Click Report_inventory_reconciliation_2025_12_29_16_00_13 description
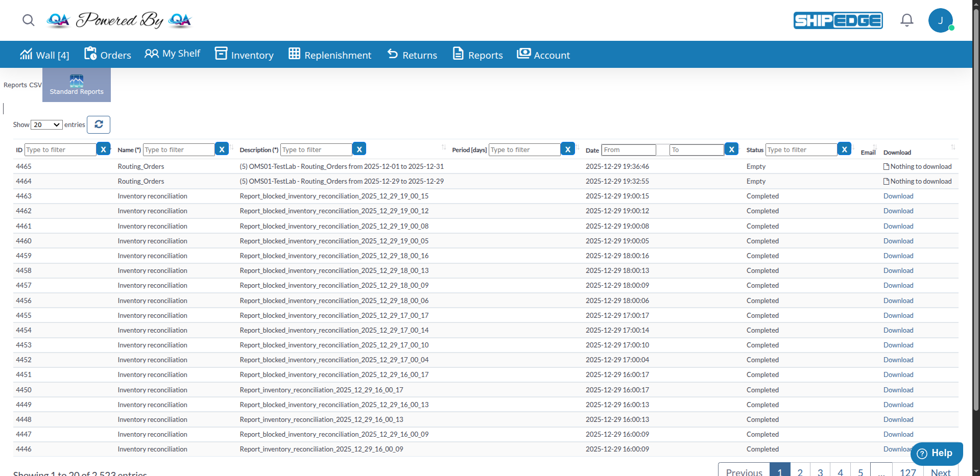The width and height of the screenshot is (980, 476). (321, 420)
